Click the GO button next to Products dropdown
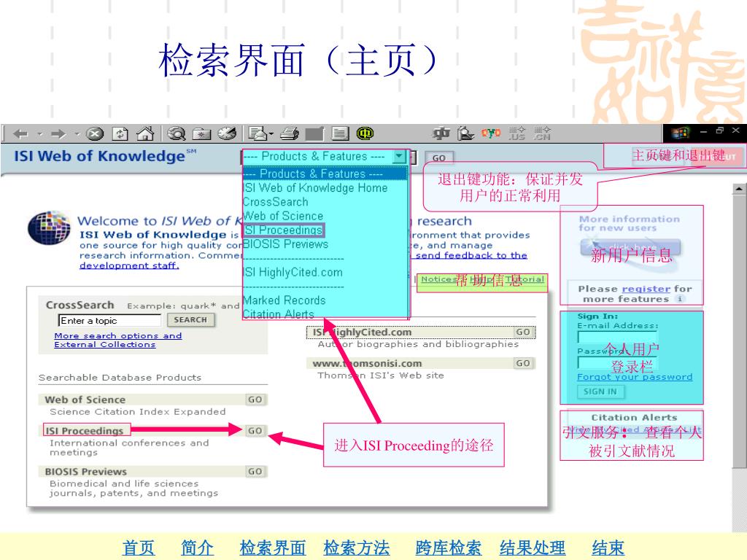 [x=438, y=157]
